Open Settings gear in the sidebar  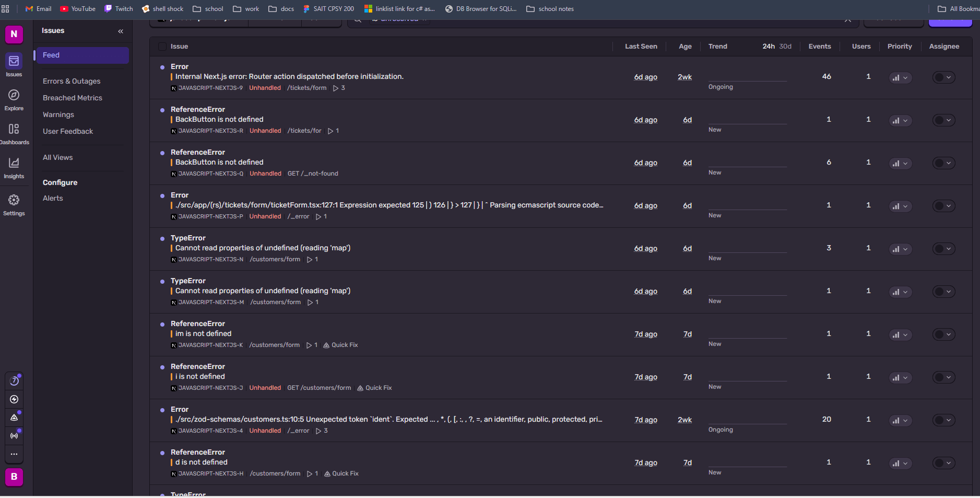pos(14,205)
